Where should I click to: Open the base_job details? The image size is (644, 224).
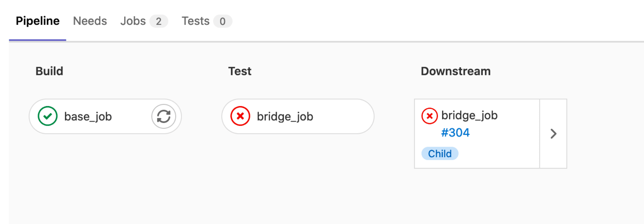coord(88,116)
